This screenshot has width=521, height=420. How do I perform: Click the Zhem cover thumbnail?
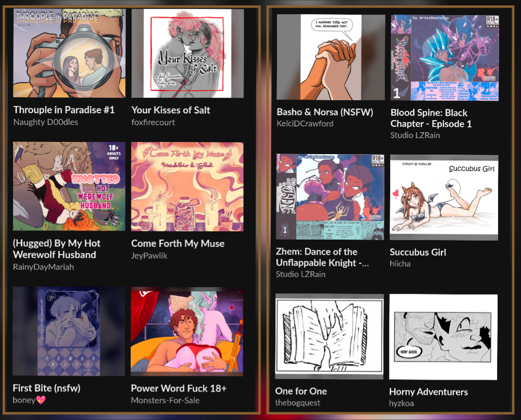tap(330, 196)
